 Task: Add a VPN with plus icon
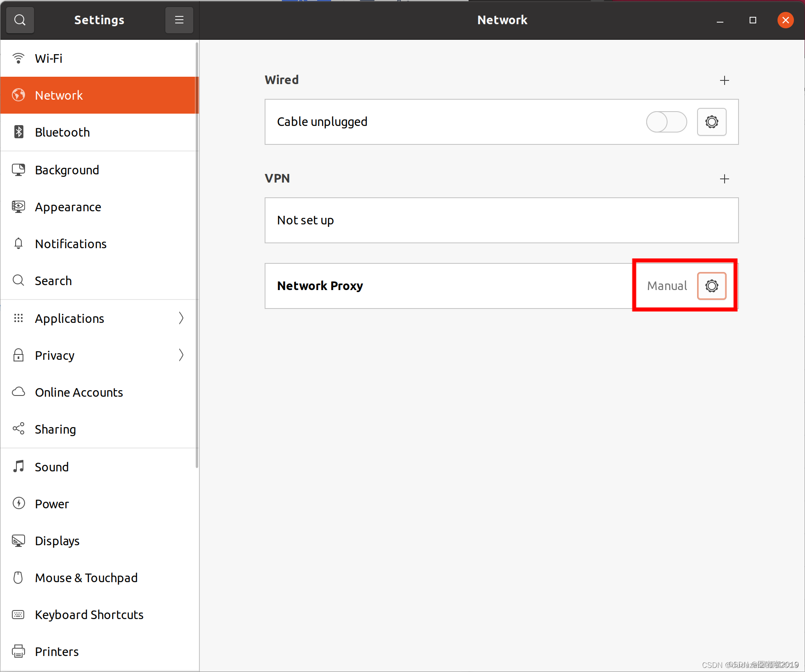coord(724,179)
